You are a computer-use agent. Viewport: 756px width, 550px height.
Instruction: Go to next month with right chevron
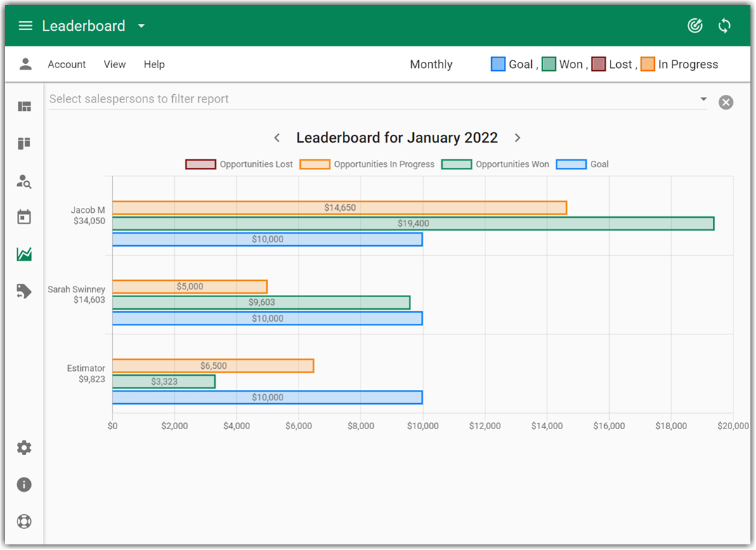517,138
